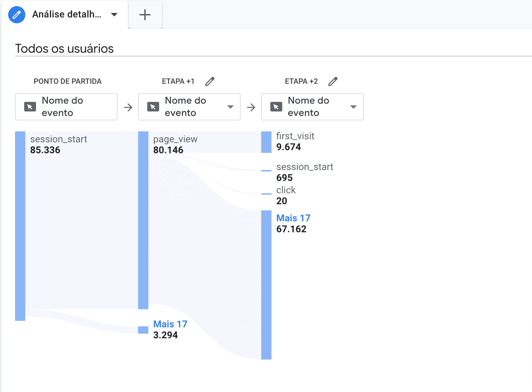Open the Análise detalh... tab dropdown arrow
532x392 pixels.
pyautogui.click(x=114, y=15)
